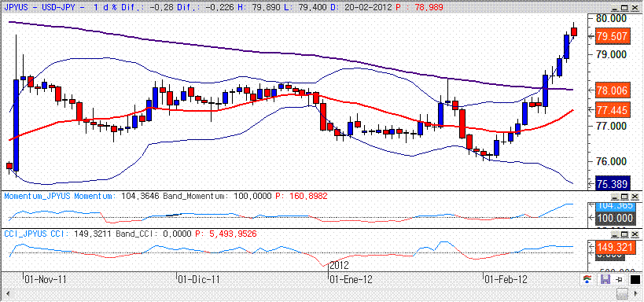Click the floppy disk save icon

coord(605,279)
